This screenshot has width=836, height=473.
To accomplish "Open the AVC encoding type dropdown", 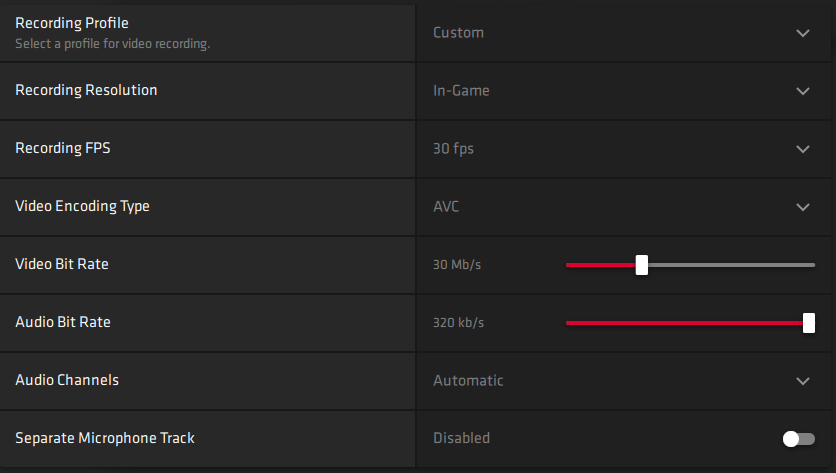I will [623, 207].
